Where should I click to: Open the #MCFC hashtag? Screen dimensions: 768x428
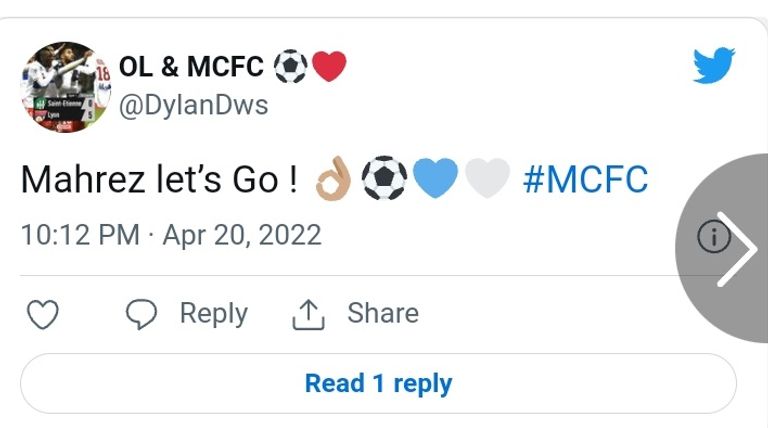point(585,180)
